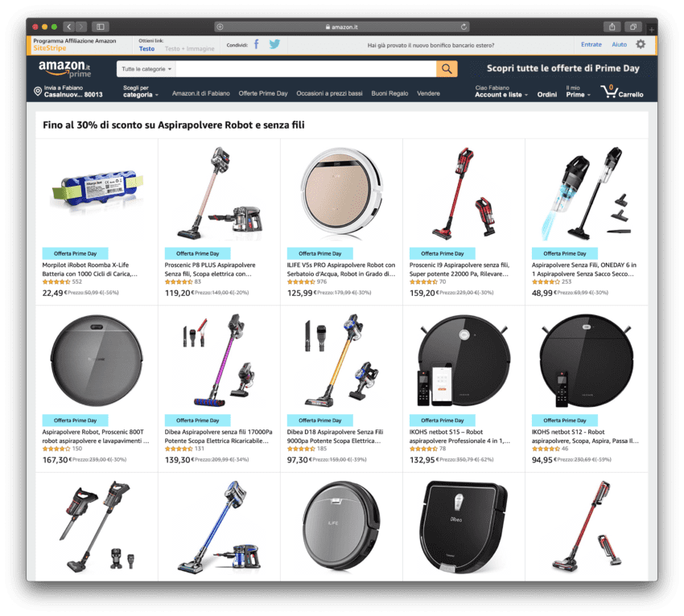Toggle the Safari sidebar icon
Viewport: 684px width, 616px height.
click(101, 27)
